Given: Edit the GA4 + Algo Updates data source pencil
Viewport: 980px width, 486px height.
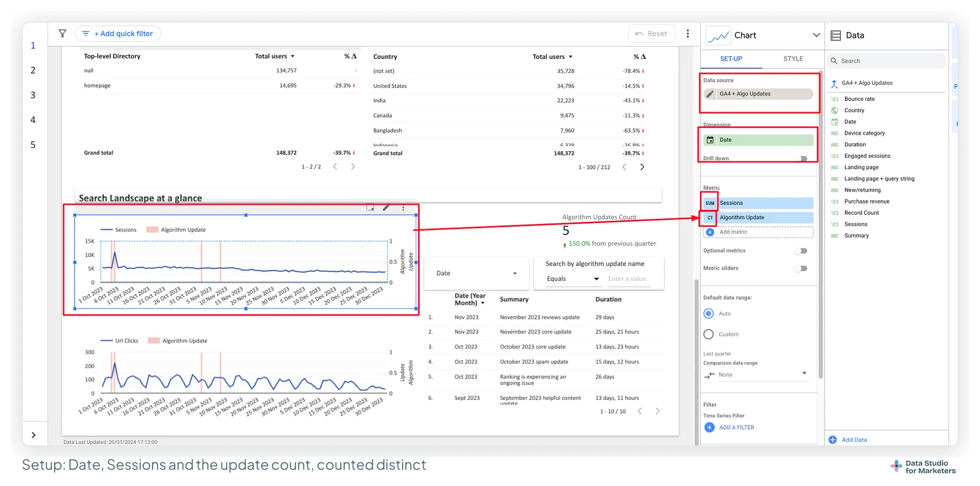Looking at the screenshot, I should tap(710, 94).
